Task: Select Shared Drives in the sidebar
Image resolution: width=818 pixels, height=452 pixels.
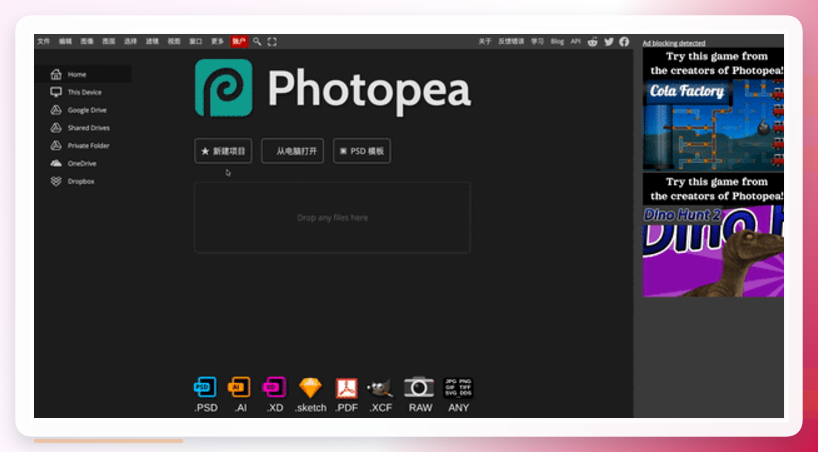Action: coord(83,128)
